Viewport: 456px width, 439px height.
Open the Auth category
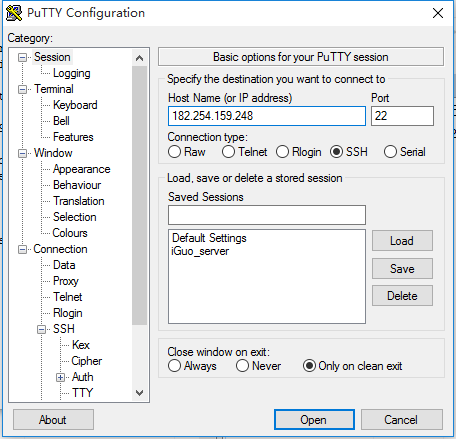click(82, 377)
